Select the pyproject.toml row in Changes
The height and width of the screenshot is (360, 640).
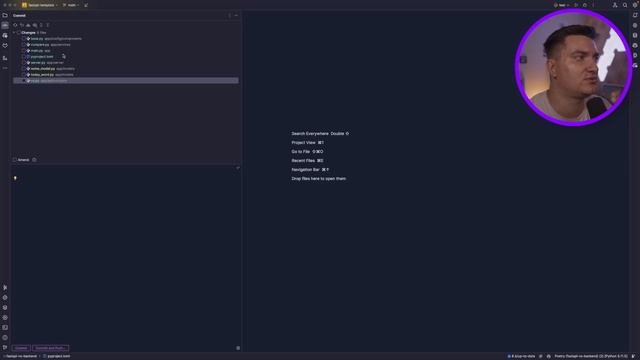tap(126, 57)
